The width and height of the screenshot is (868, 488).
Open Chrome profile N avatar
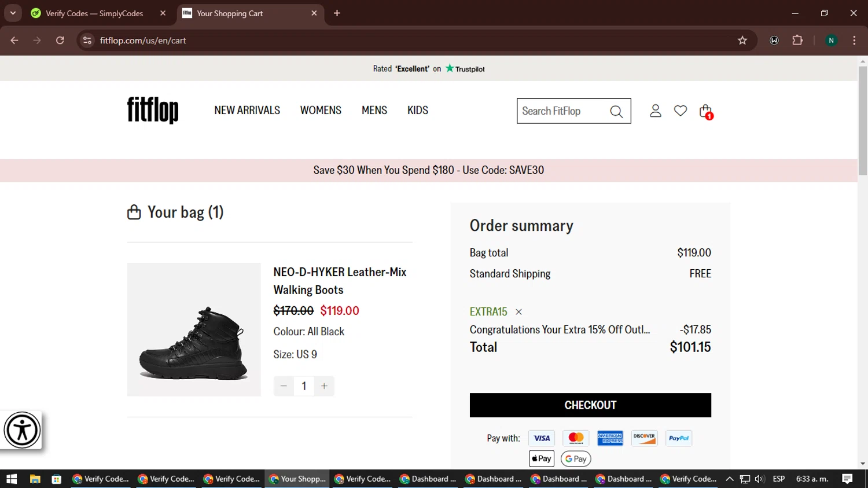coord(831,41)
